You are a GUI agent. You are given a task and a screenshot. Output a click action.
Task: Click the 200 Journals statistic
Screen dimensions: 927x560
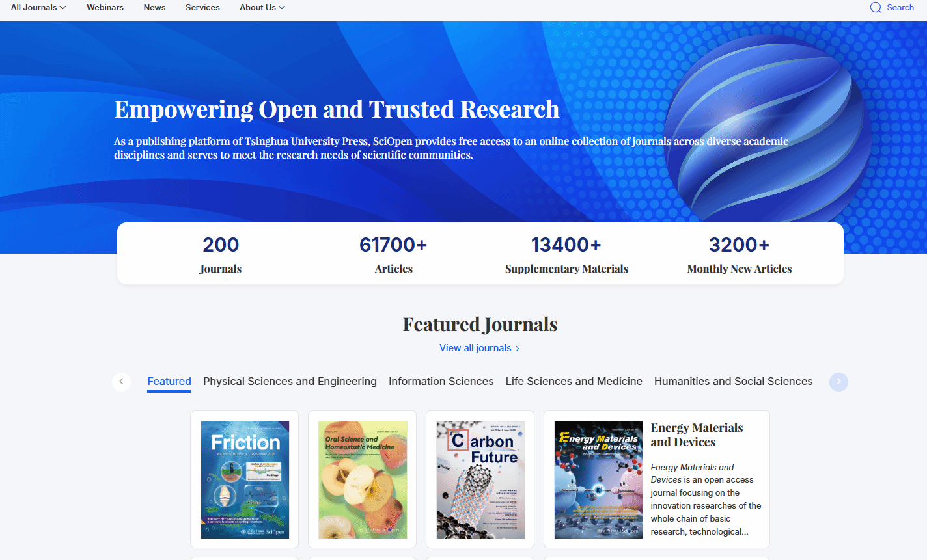(221, 254)
